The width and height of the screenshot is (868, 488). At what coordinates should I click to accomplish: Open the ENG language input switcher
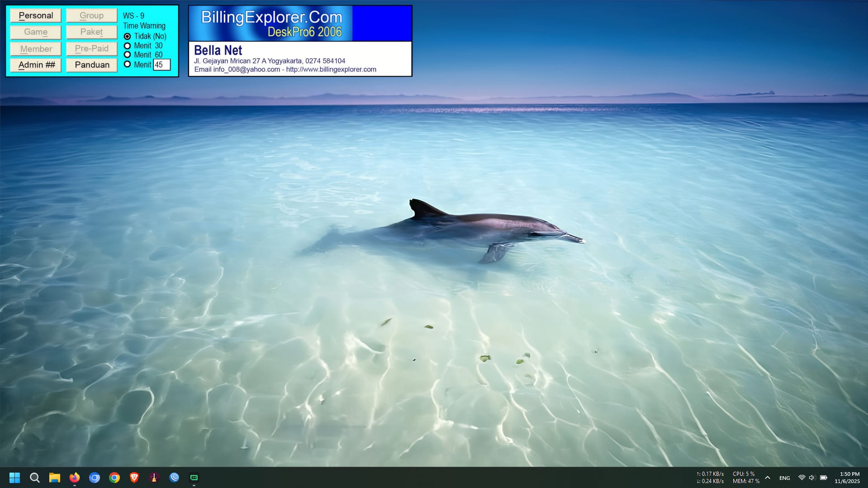pos(785,478)
